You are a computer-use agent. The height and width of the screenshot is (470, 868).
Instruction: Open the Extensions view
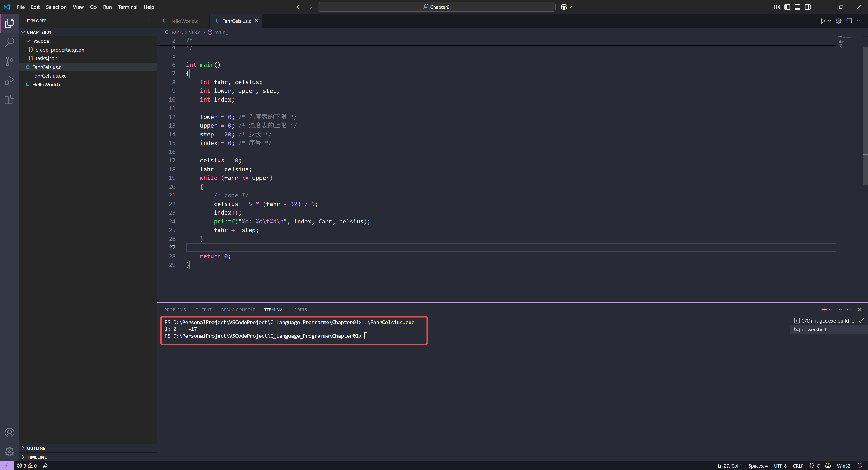(x=9, y=100)
